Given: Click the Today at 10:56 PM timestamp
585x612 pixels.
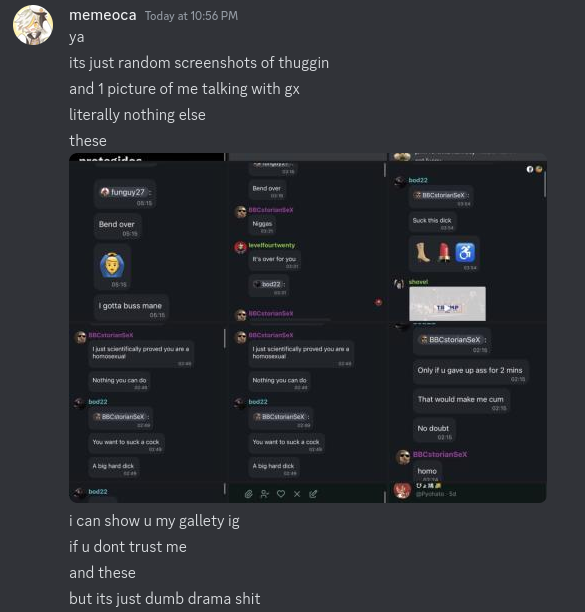Looking at the screenshot, I should 191,16.
